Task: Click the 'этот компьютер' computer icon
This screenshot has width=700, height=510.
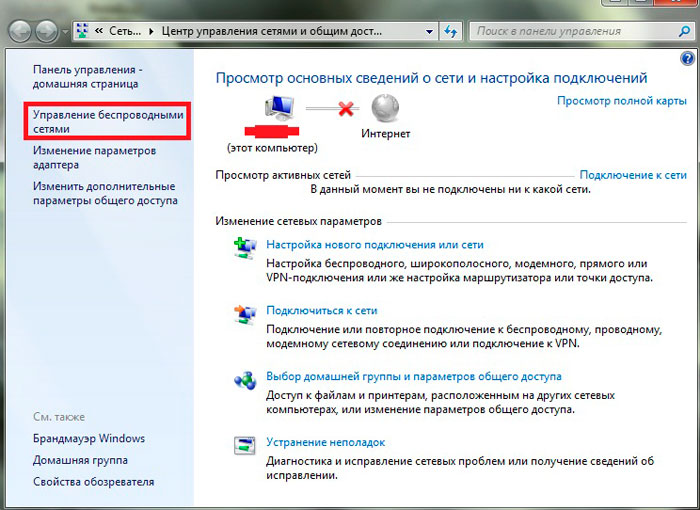Action: [279, 109]
